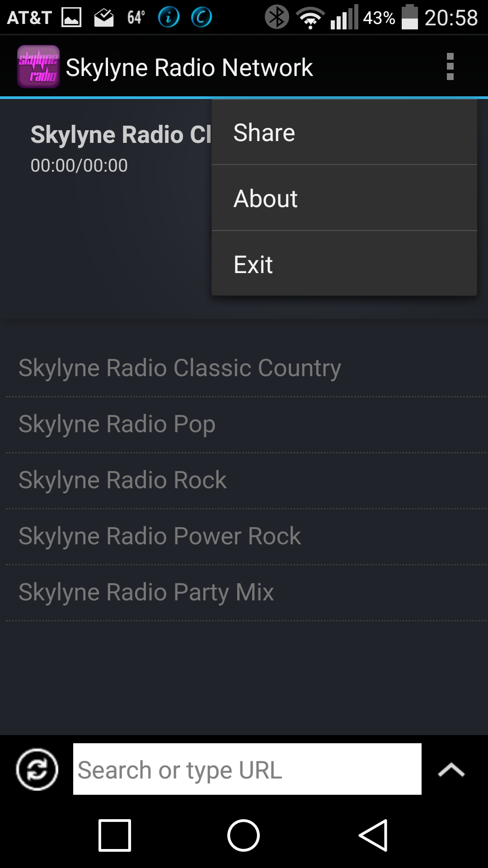
Task: Tap the 00:00/00:00 playback progress
Action: click(x=80, y=165)
